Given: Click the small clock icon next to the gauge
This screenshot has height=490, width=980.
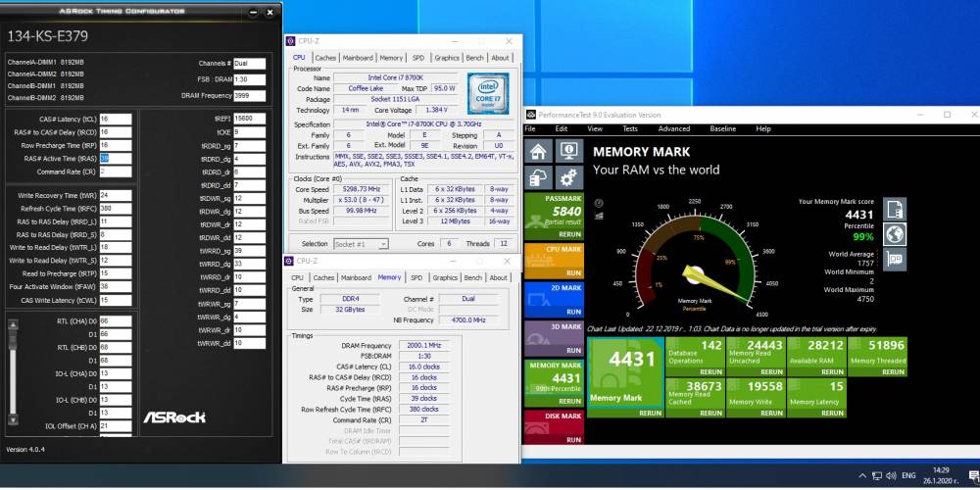Looking at the screenshot, I should click(600, 203).
